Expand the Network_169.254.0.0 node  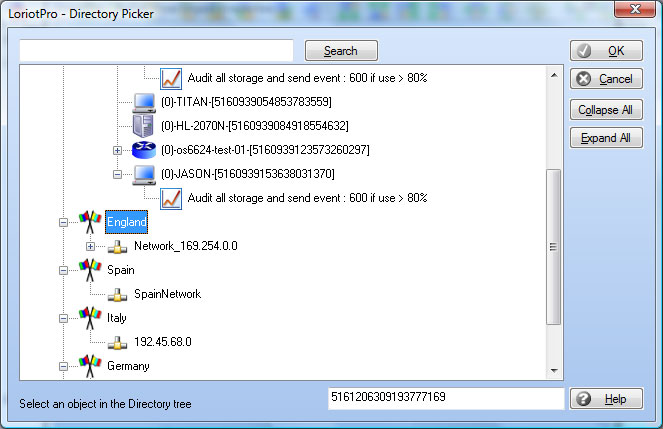point(91,246)
